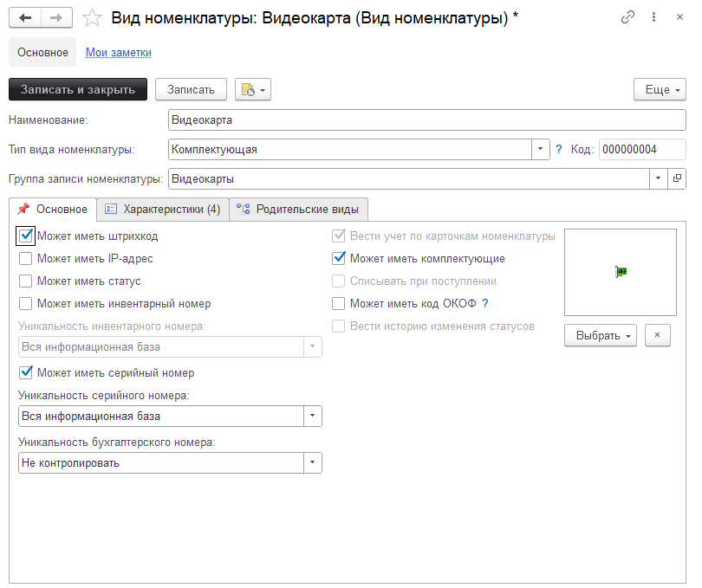Open the Мои заметки link
Screen dimensions: 702x588
(x=119, y=53)
